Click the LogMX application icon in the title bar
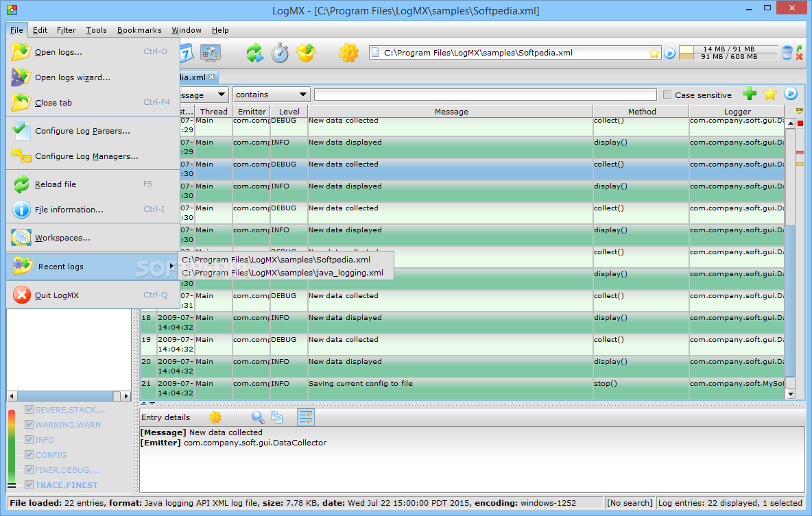The height and width of the screenshot is (516, 812). point(12,10)
